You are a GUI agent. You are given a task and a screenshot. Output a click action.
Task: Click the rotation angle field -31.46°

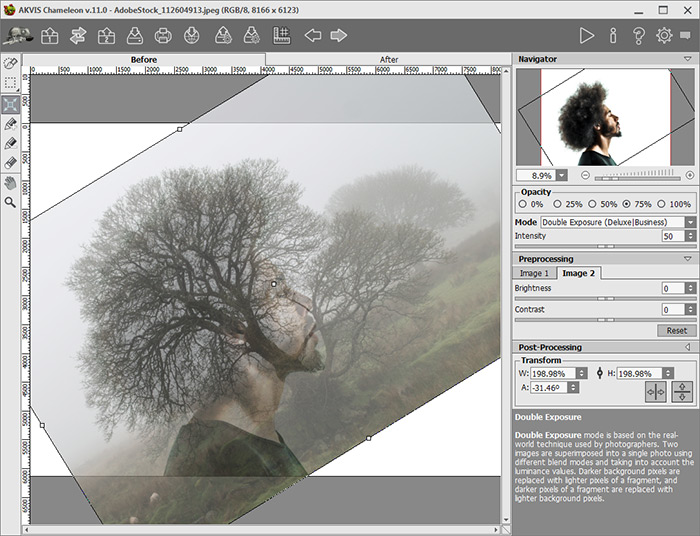(549, 387)
